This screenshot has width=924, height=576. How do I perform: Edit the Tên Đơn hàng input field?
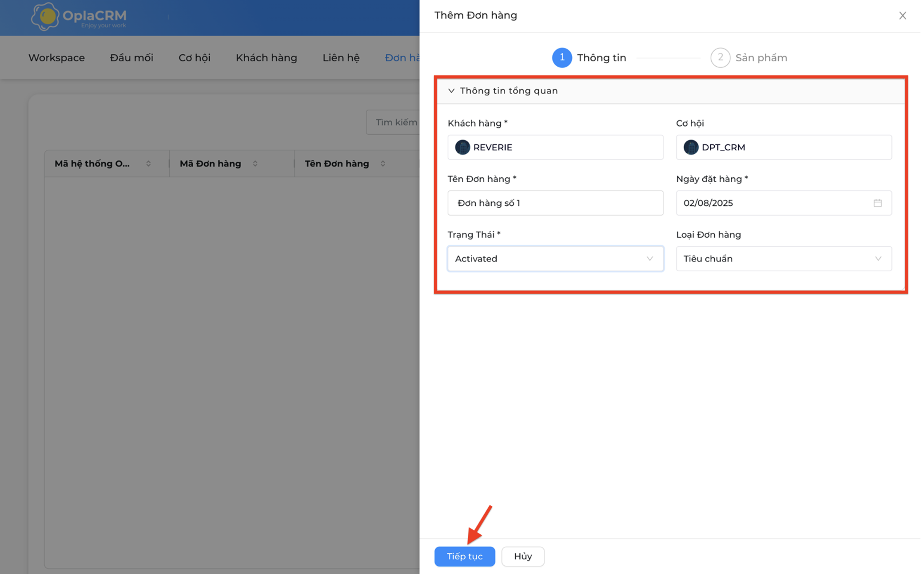tap(555, 203)
